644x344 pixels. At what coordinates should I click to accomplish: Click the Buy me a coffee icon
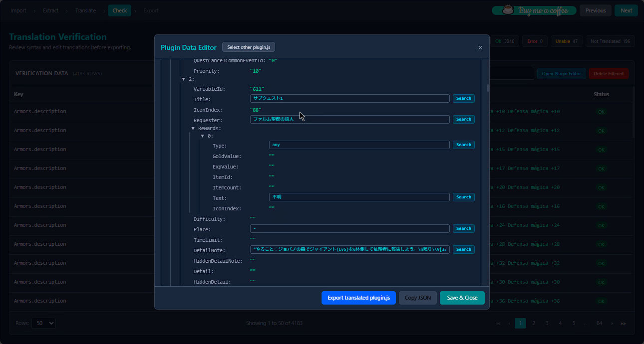[508, 10]
